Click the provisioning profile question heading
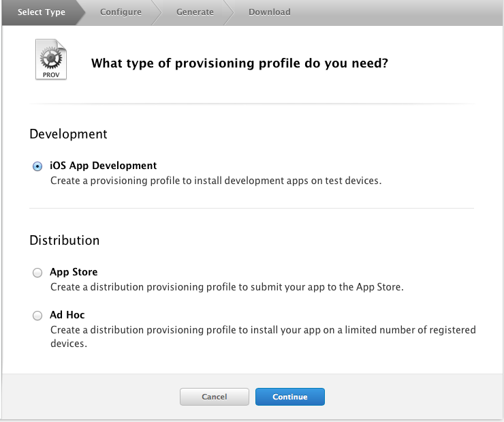 (240, 63)
